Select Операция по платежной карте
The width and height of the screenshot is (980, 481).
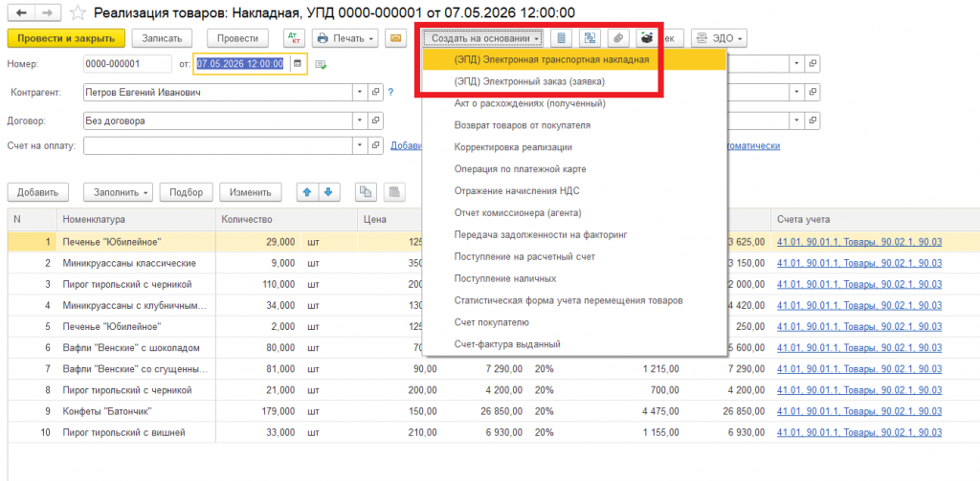click(x=574, y=169)
